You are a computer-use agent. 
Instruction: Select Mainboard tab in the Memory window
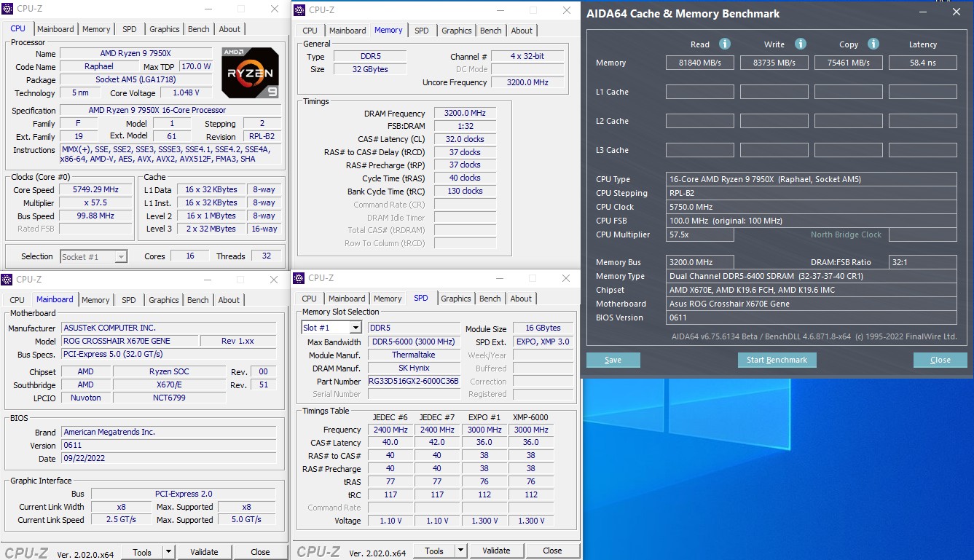click(347, 31)
